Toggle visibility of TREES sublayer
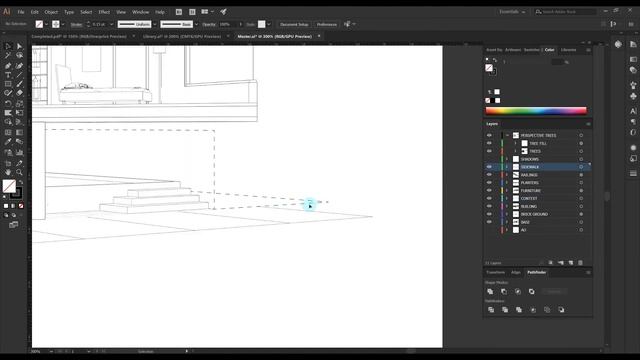This screenshot has height=360, width=640. point(489,151)
